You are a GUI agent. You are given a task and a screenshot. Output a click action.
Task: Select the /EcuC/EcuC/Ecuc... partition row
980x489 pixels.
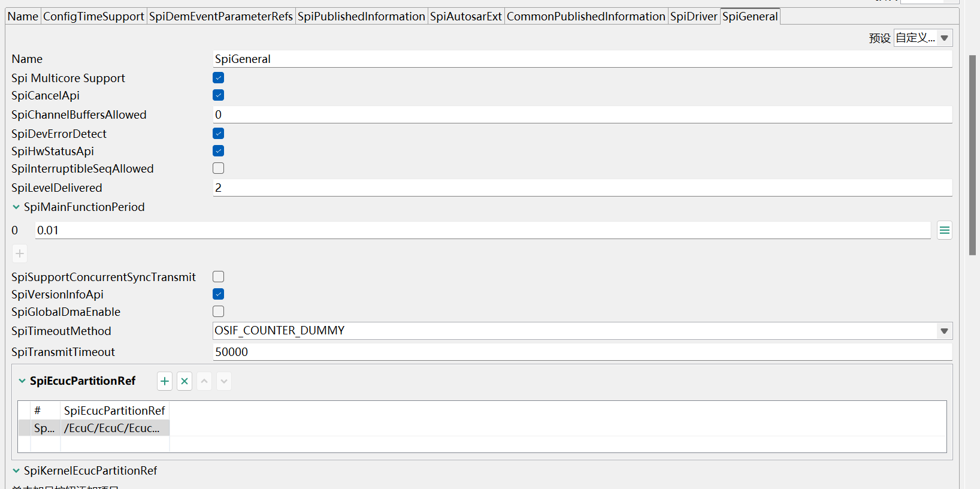point(112,428)
